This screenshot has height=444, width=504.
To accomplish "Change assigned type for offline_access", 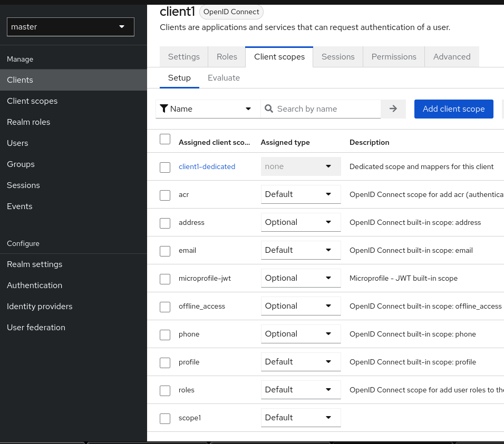I will [x=301, y=306].
